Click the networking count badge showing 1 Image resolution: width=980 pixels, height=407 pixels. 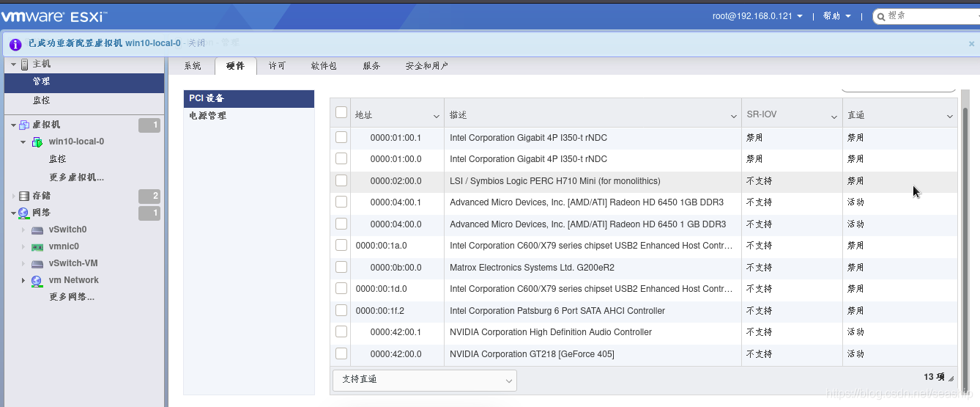(x=149, y=213)
